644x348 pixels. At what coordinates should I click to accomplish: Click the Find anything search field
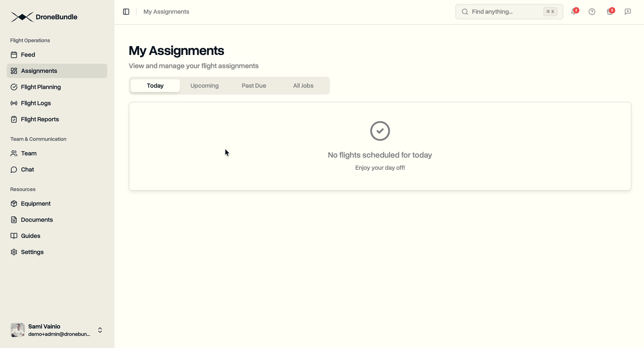[x=509, y=11]
